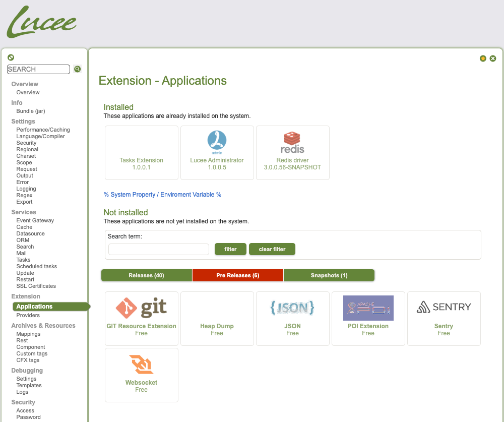Open Scope settings
Image resolution: width=504 pixels, height=422 pixels.
coord(24,163)
